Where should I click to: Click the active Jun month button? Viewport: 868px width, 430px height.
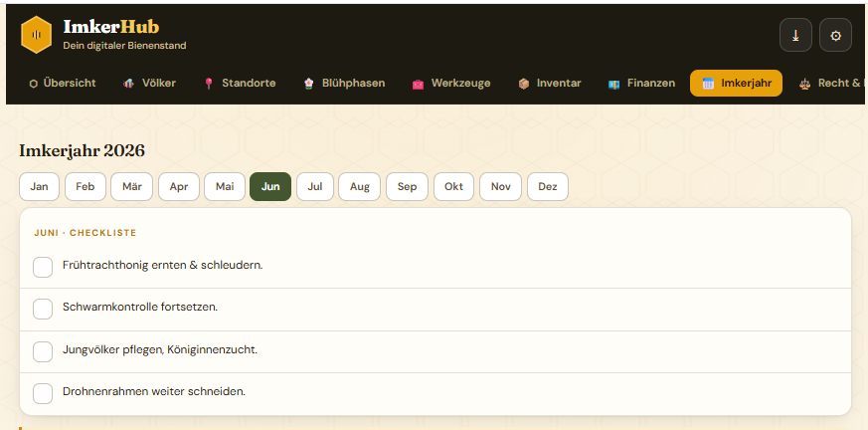coord(270,187)
